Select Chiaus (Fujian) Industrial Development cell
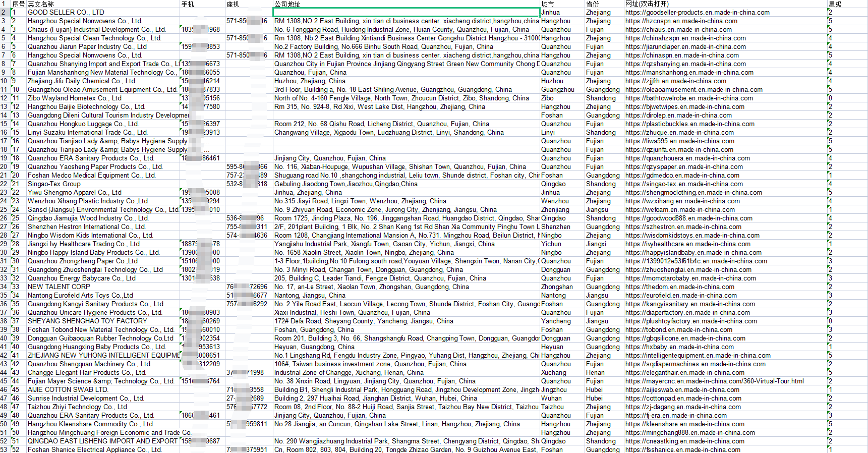 (x=103, y=29)
